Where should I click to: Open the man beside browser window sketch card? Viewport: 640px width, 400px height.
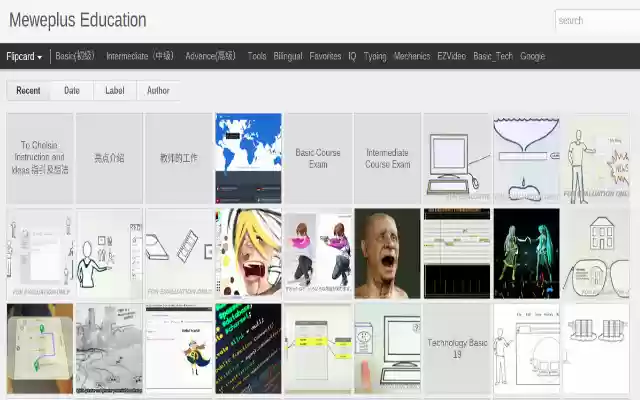coord(527,349)
